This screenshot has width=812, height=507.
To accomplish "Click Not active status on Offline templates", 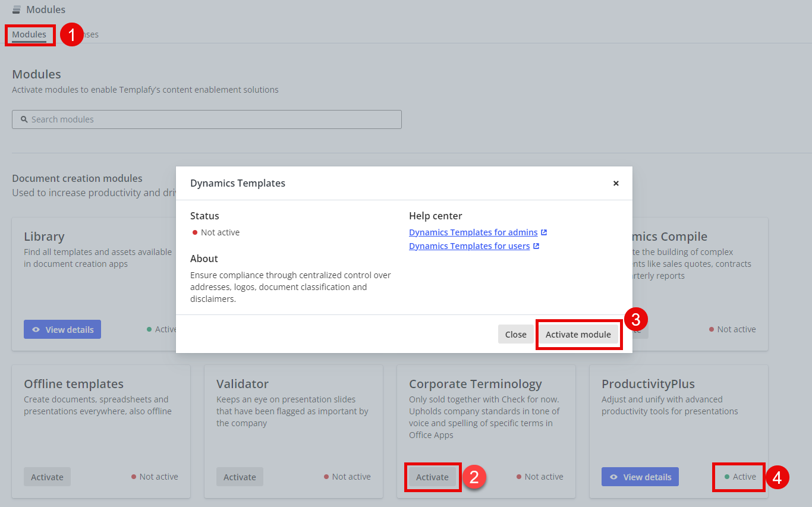I will point(155,477).
